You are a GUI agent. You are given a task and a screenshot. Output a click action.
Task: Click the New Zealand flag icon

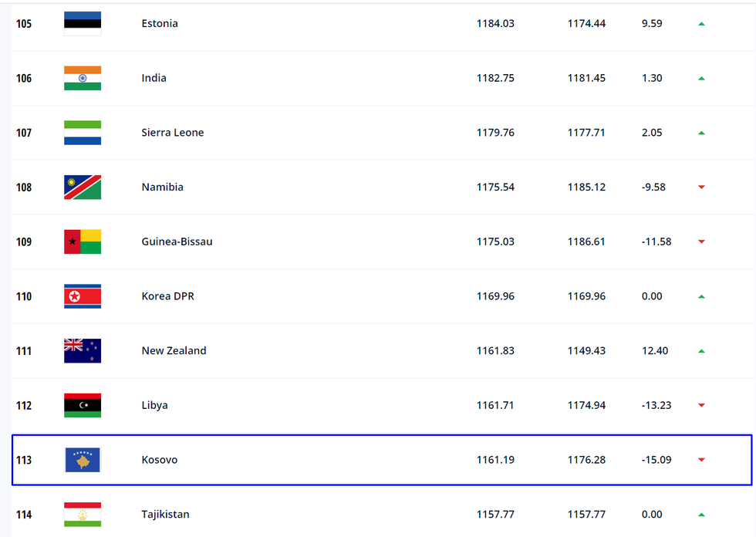pyautogui.click(x=83, y=351)
